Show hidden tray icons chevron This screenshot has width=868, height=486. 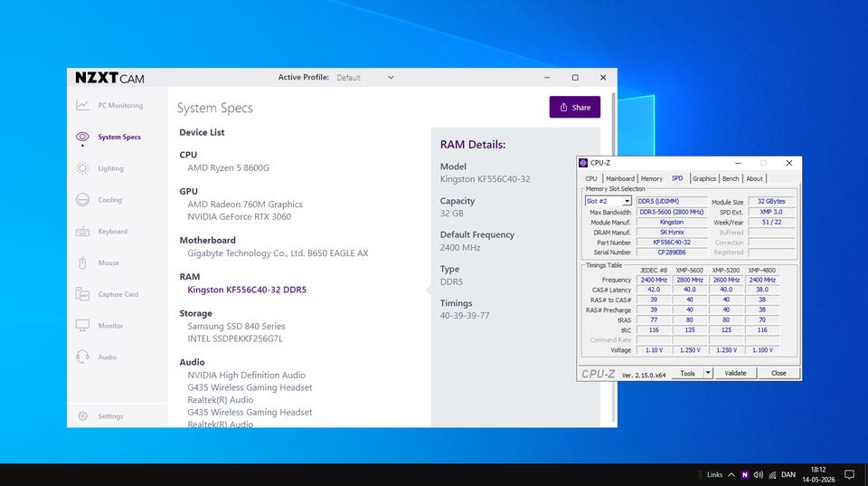pos(731,475)
